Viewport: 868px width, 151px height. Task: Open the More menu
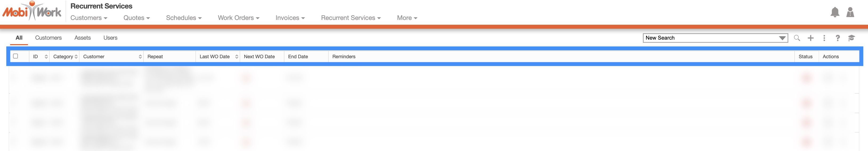point(407,18)
